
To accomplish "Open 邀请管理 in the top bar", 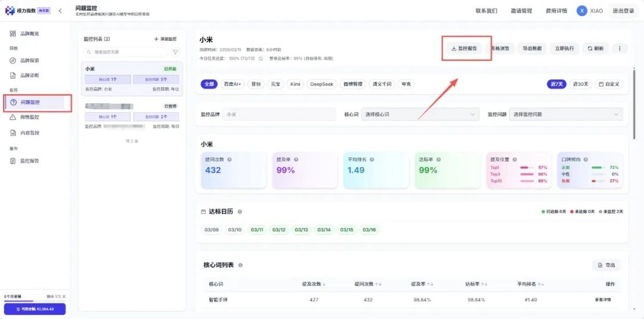I will [521, 11].
